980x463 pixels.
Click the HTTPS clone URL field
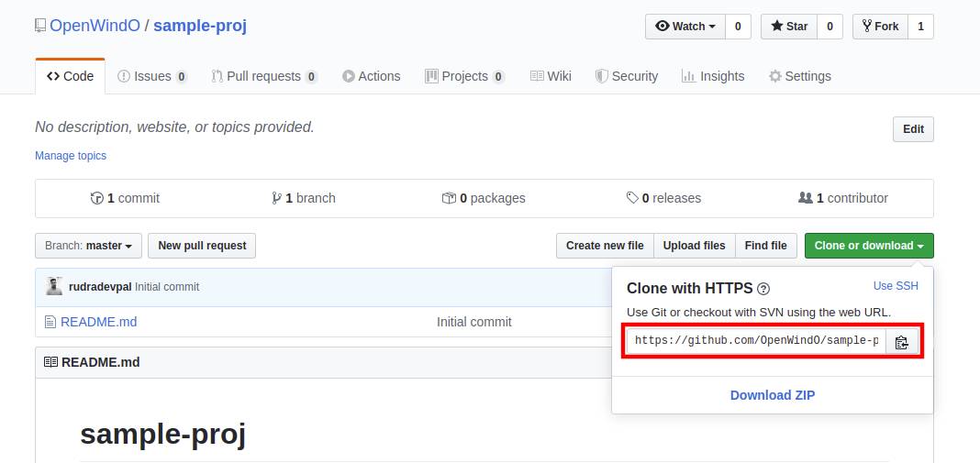tap(756, 341)
